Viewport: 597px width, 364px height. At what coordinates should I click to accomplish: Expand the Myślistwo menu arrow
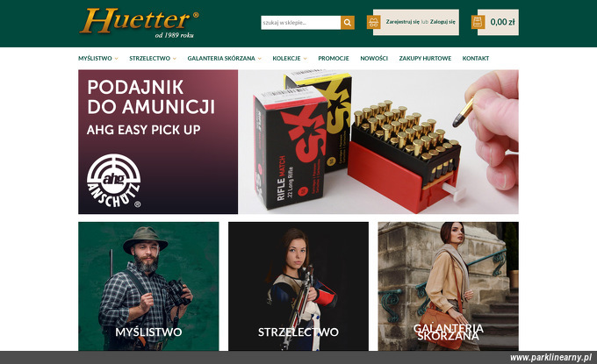tap(116, 59)
